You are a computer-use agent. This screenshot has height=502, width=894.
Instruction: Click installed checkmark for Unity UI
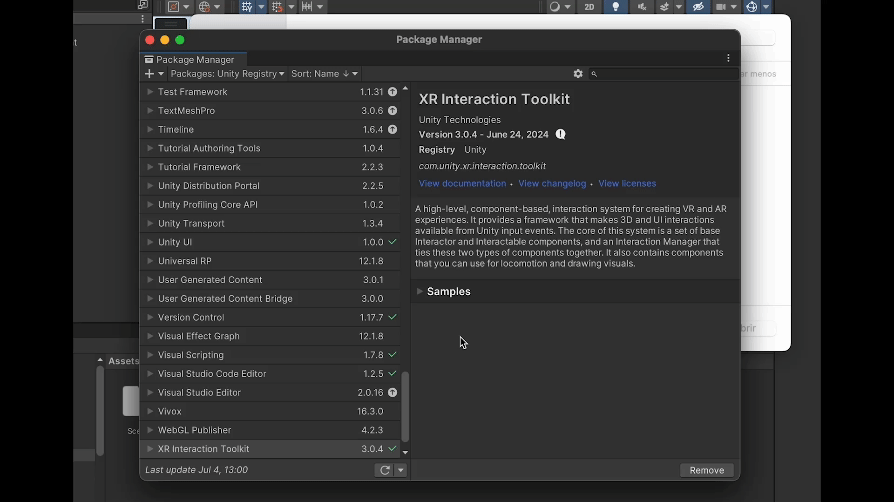[392, 242]
